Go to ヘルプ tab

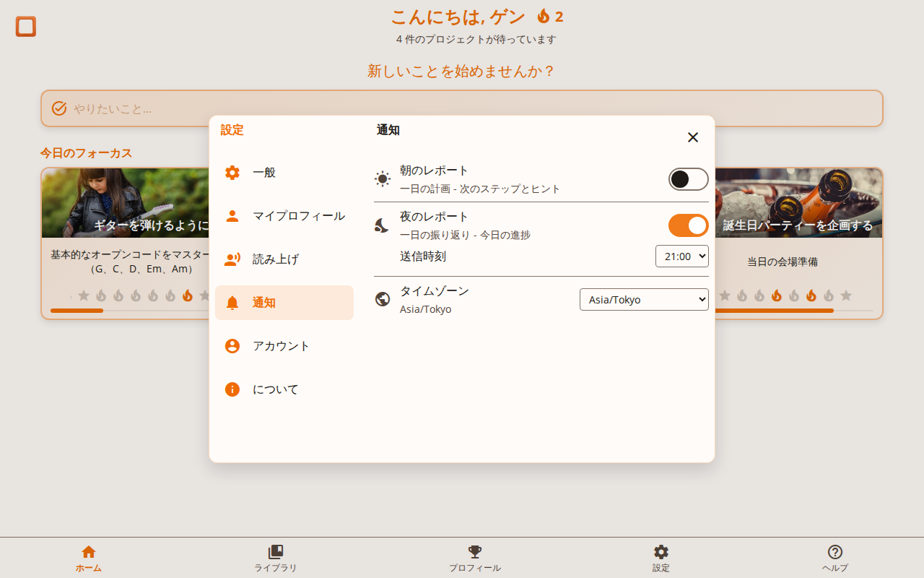(x=835, y=558)
